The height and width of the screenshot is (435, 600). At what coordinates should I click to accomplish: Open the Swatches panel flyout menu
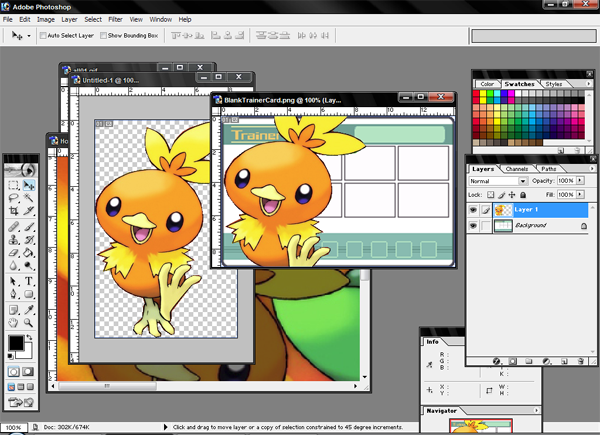(589, 83)
